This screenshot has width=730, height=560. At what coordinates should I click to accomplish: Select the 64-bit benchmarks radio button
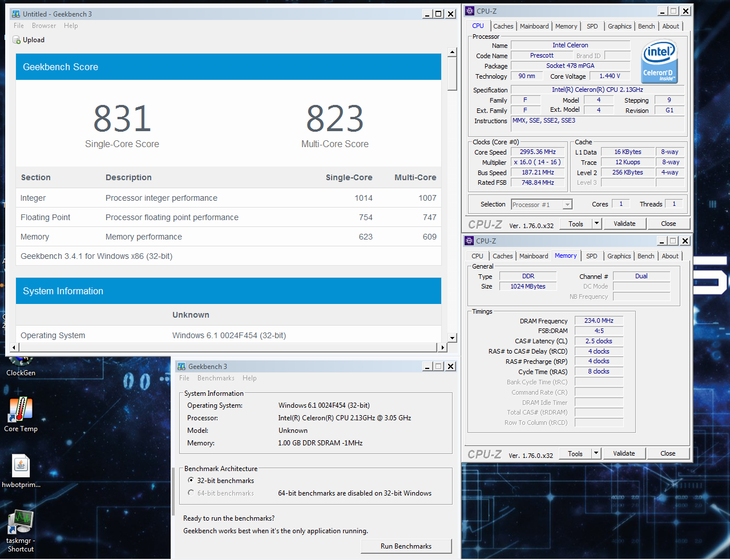[x=191, y=493]
